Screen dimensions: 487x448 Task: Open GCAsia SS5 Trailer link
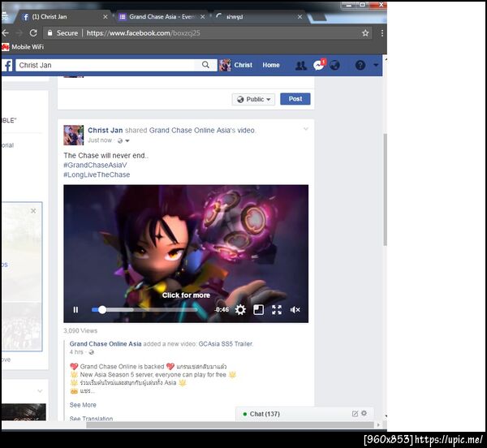coord(226,344)
